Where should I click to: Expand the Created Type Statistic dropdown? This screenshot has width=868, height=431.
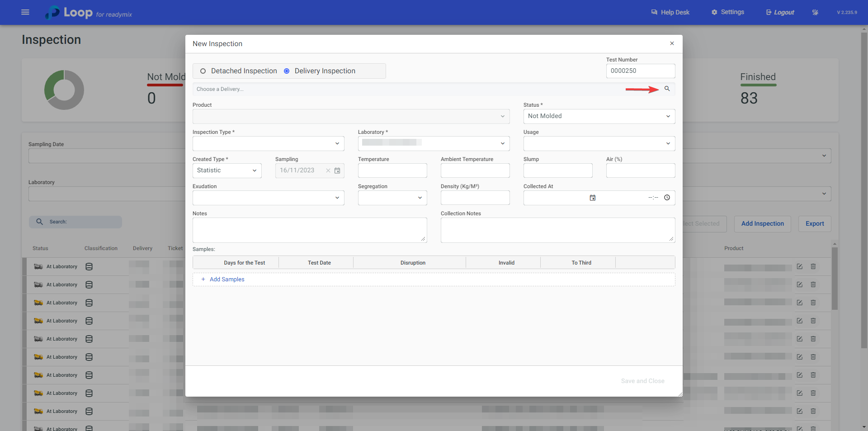point(227,171)
